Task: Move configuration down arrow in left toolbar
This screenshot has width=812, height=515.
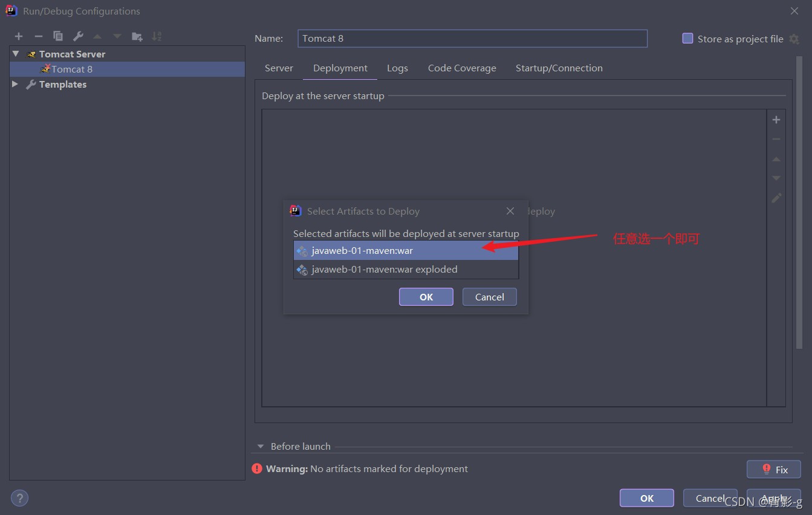Action: [117, 36]
